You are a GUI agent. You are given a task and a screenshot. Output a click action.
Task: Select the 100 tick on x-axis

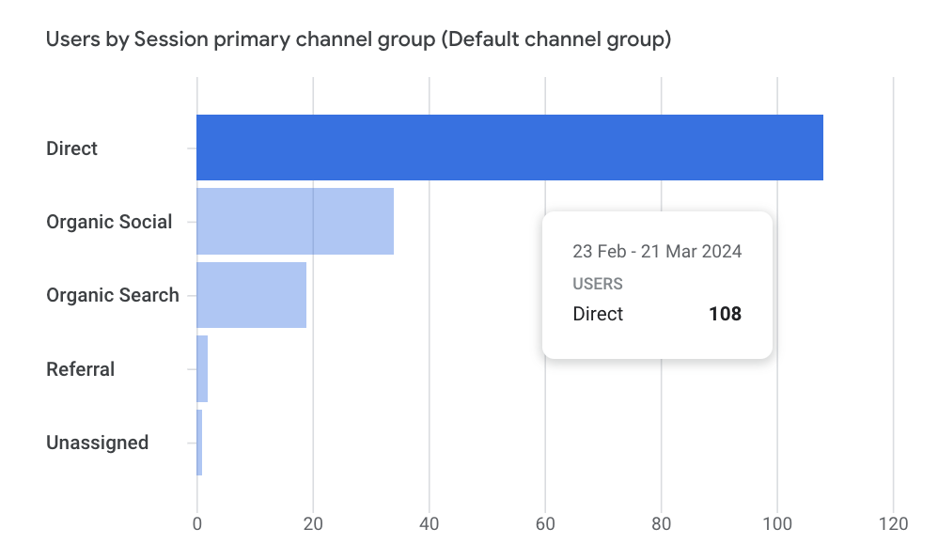tap(777, 524)
